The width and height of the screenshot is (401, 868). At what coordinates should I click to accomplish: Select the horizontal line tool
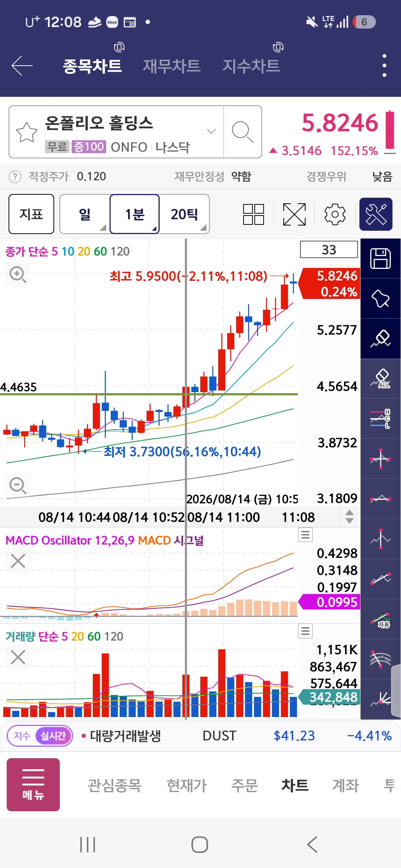[381, 499]
